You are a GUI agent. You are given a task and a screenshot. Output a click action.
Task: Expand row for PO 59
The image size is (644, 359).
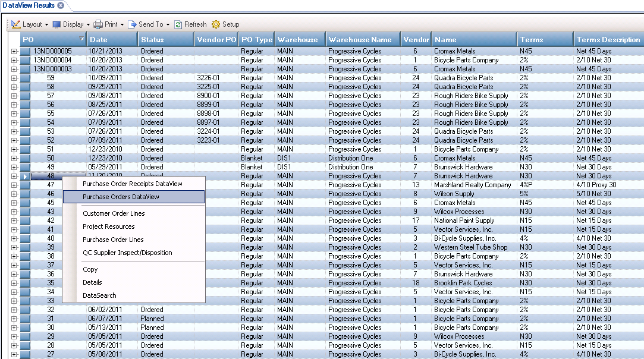14,78
